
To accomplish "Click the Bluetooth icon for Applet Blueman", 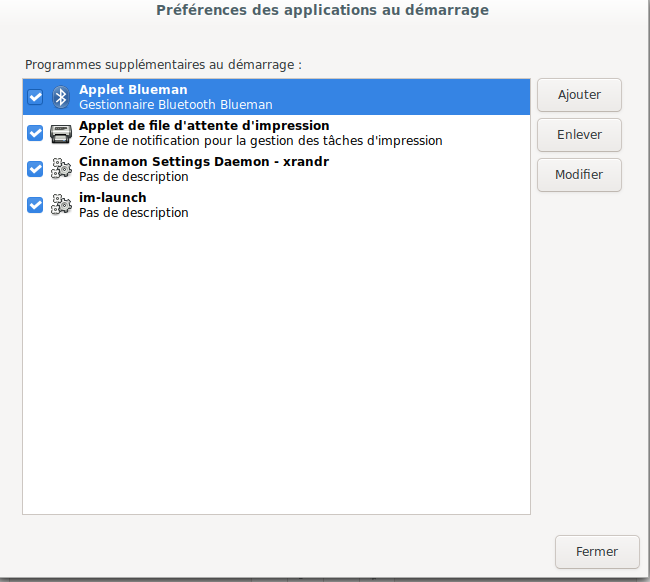I will click(x=60, y=97).
